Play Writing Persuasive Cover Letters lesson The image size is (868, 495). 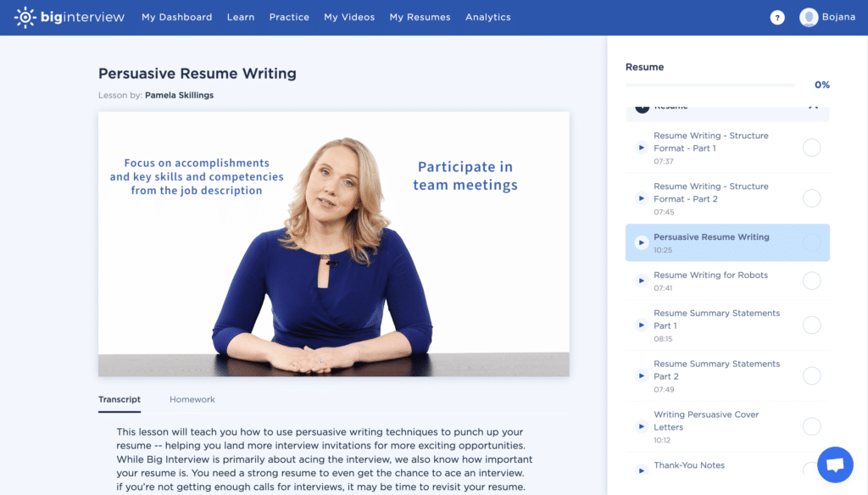click(641, 426)
